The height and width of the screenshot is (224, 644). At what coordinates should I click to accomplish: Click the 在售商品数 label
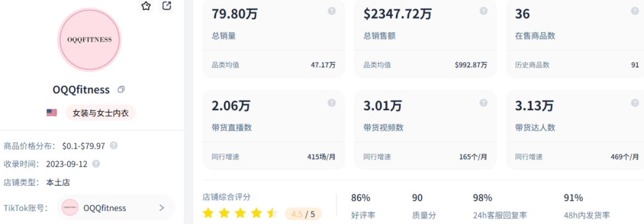pyautogui.click(x=535, y=36)
